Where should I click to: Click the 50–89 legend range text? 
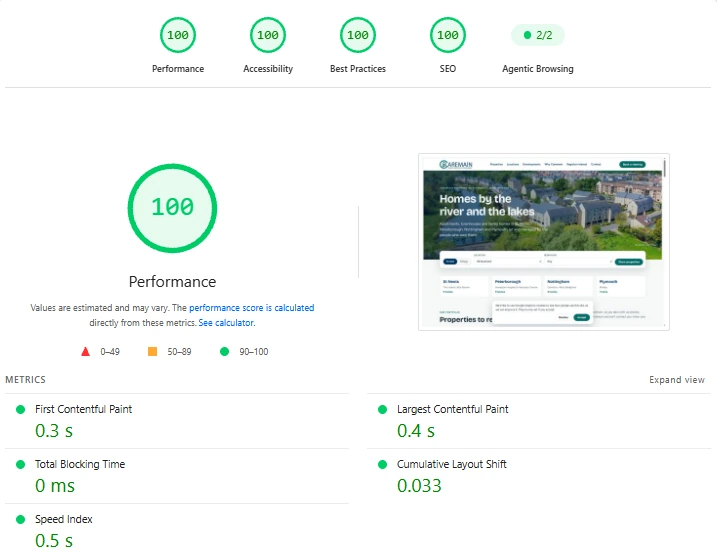(179, 352)
